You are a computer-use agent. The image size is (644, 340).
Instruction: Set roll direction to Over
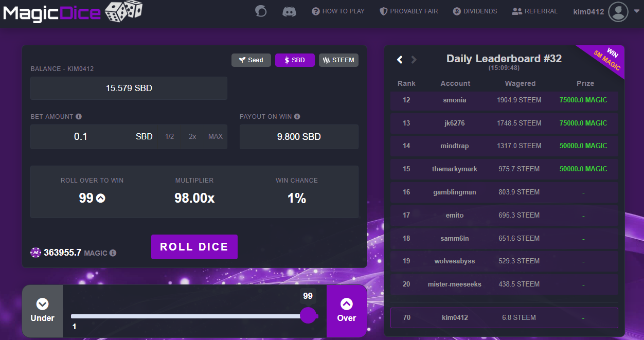tap(347, 311)
